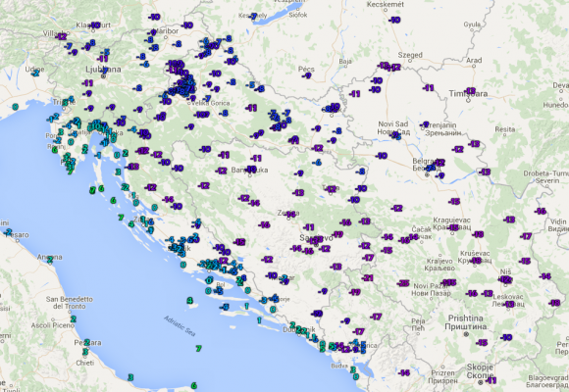569x392 pixels.
Task: Select the -16 marker above Vidin
Action: [x=541, y=211]
